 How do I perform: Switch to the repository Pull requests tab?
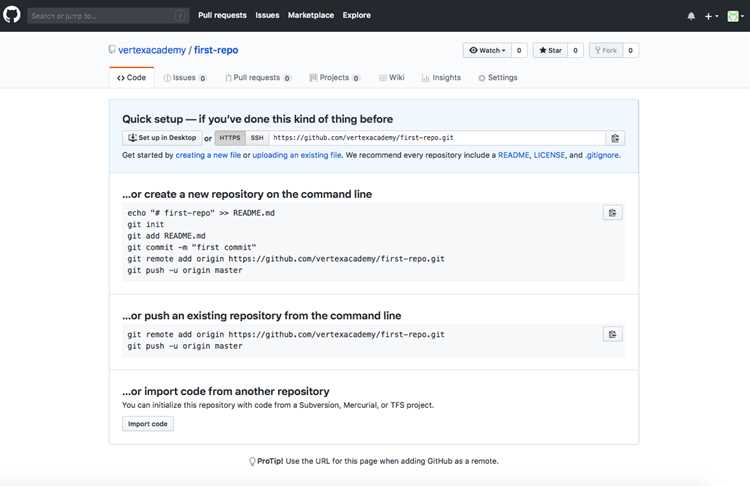[x=258, y=77]
